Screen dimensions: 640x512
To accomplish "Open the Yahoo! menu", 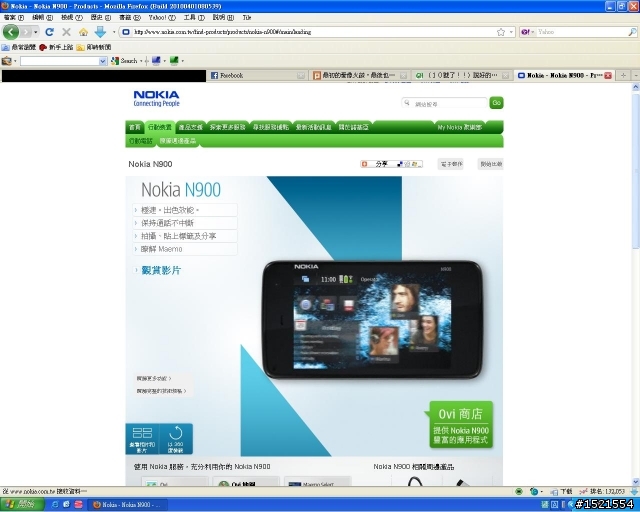I will pos(162,18).
